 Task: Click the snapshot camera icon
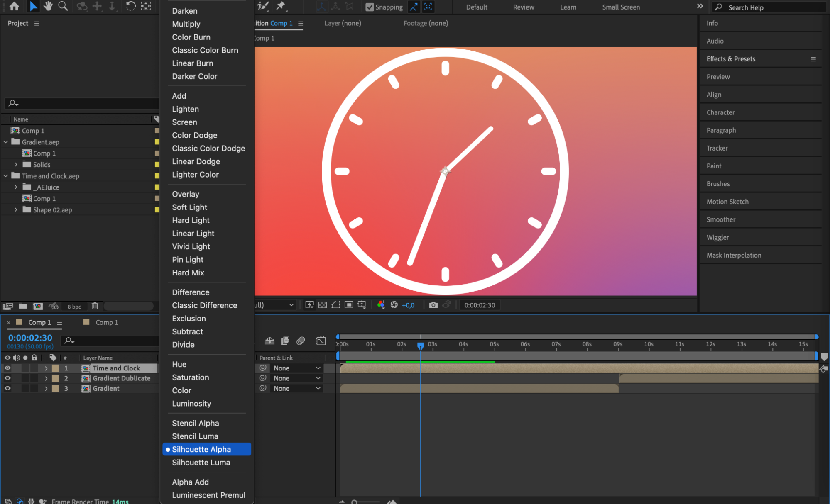coord(433,305)
